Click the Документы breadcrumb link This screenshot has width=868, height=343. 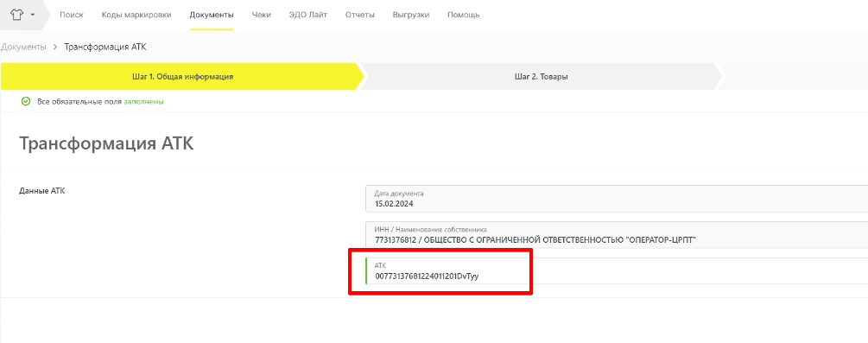[x=23, y=48]
